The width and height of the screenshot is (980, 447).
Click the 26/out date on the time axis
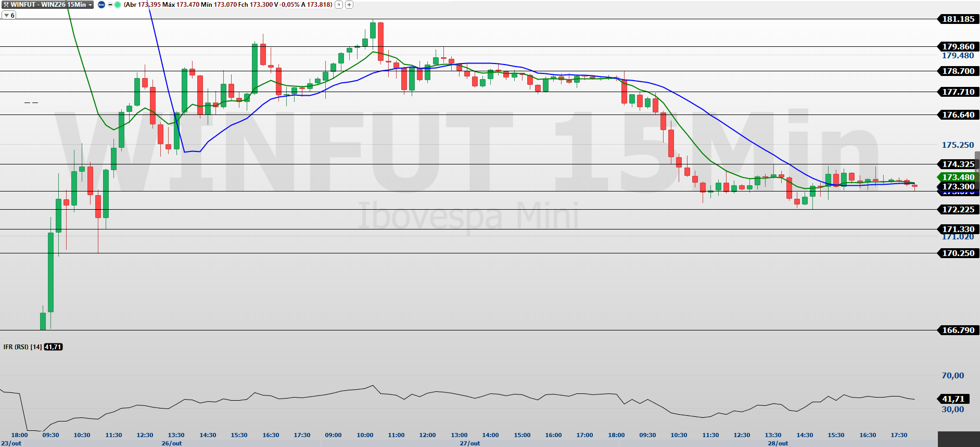(x=172, y=443)
